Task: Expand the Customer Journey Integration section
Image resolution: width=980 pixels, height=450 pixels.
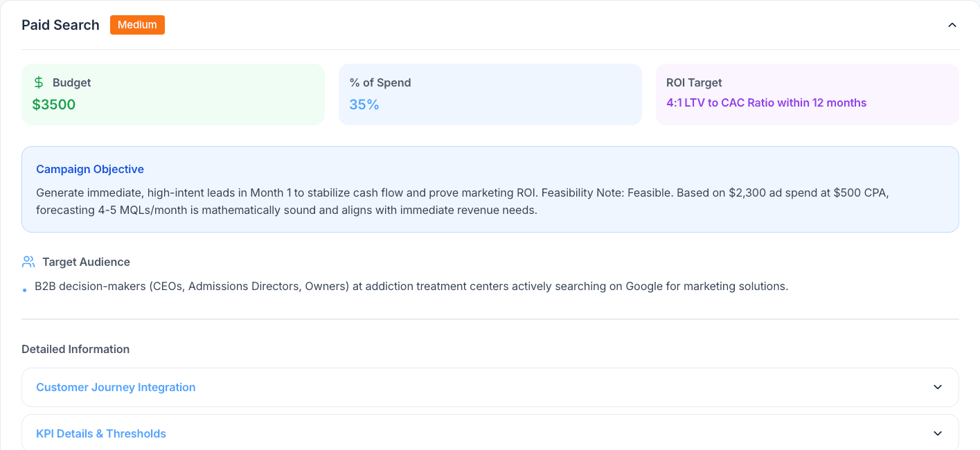Action: click(x=490, y=387)
